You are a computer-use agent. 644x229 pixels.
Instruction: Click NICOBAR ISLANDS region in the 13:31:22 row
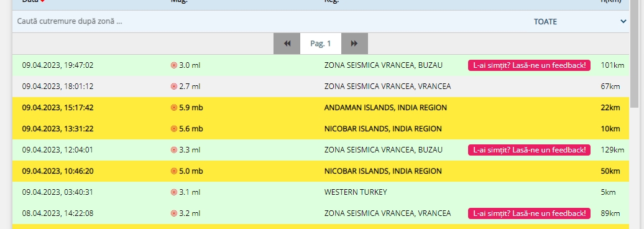383,129
